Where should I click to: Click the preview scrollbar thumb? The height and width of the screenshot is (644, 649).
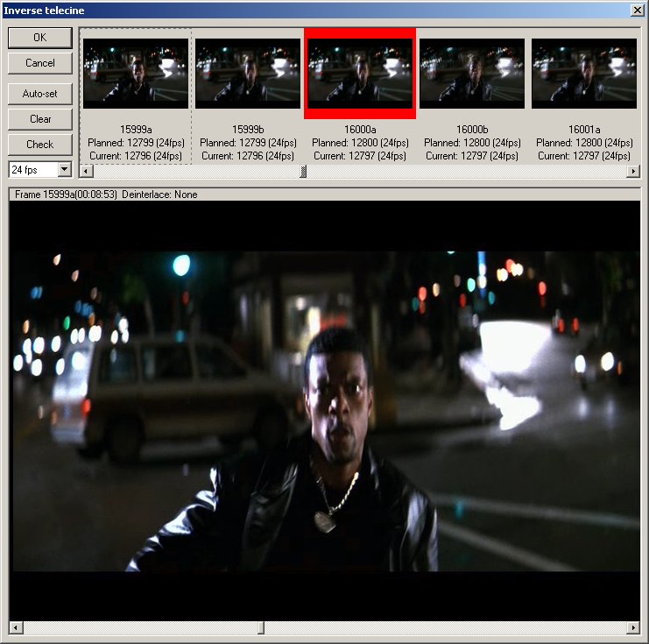pos(261,628)
